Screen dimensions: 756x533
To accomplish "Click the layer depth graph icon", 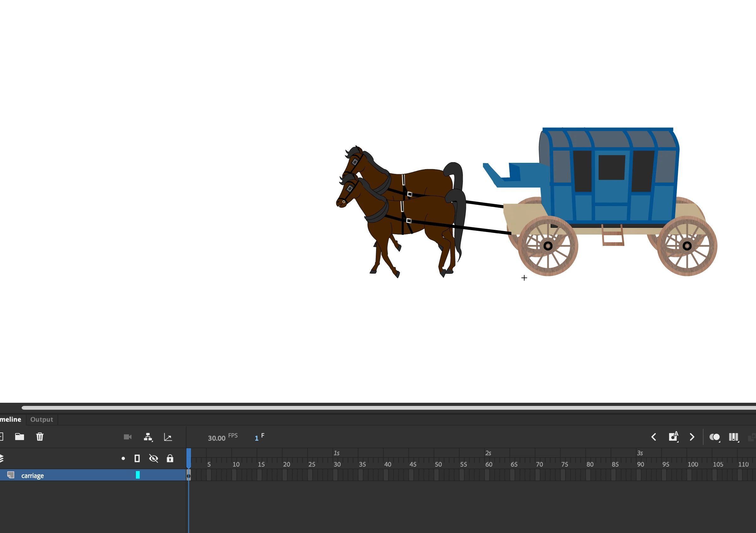I will (x=168, y=437).
